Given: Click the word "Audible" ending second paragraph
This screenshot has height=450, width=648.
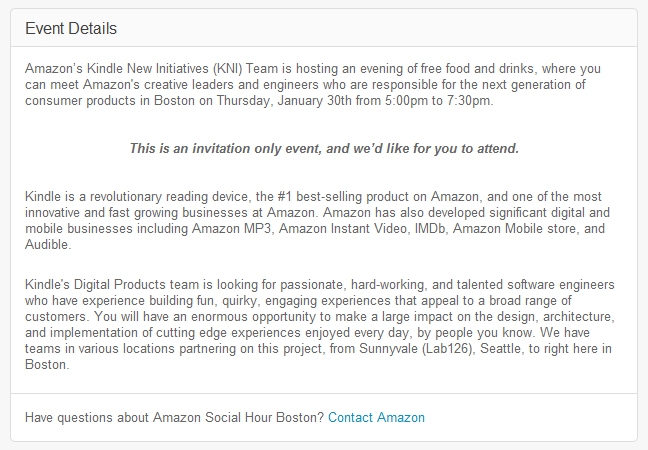Looking at the screenshot, I should (47, 245).
